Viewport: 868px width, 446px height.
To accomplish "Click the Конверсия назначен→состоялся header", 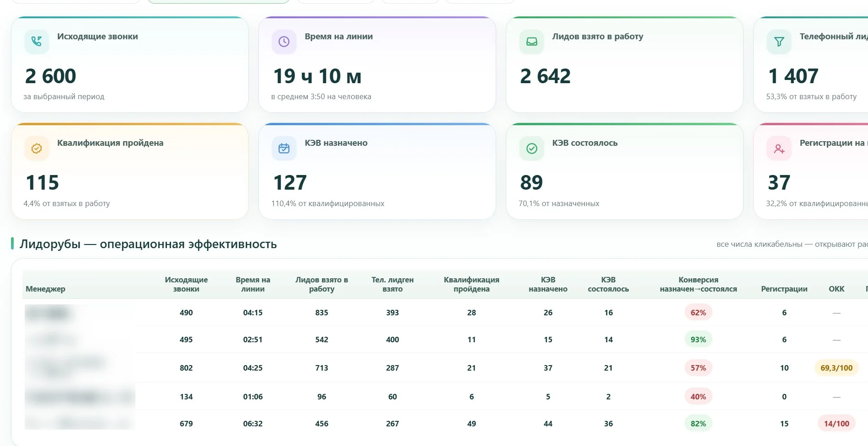I will coord(698,284).
